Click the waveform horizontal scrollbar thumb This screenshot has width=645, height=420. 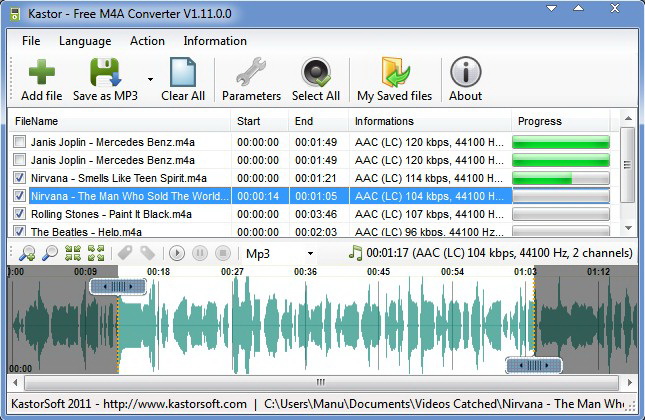coord(321,383)
